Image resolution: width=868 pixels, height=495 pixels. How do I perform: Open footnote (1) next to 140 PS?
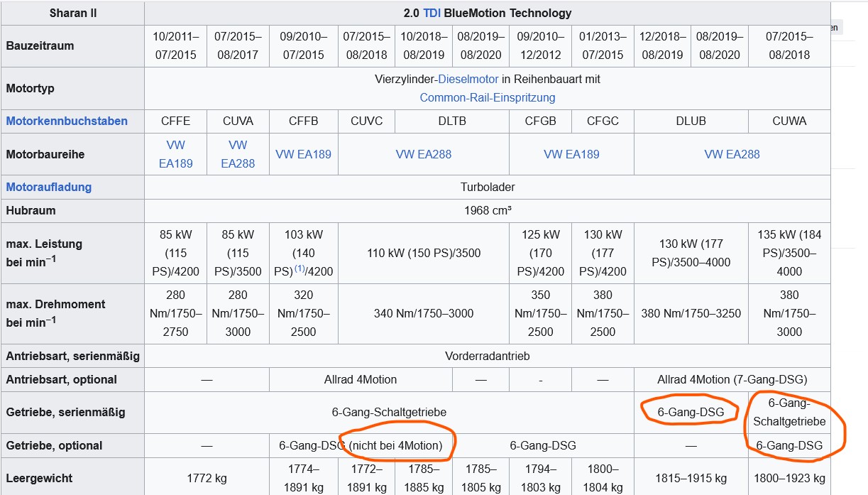pyautogui.click(x=300, y=269)
